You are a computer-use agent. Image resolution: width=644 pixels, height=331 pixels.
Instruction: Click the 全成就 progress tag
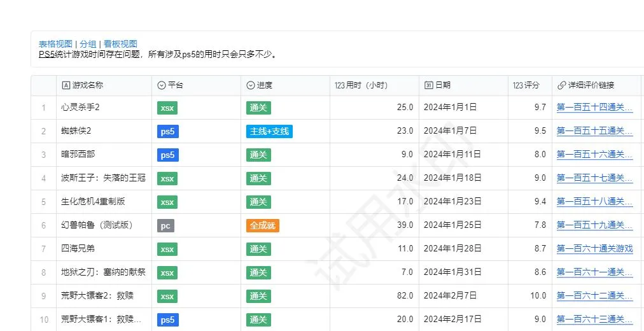pos(262,225)
